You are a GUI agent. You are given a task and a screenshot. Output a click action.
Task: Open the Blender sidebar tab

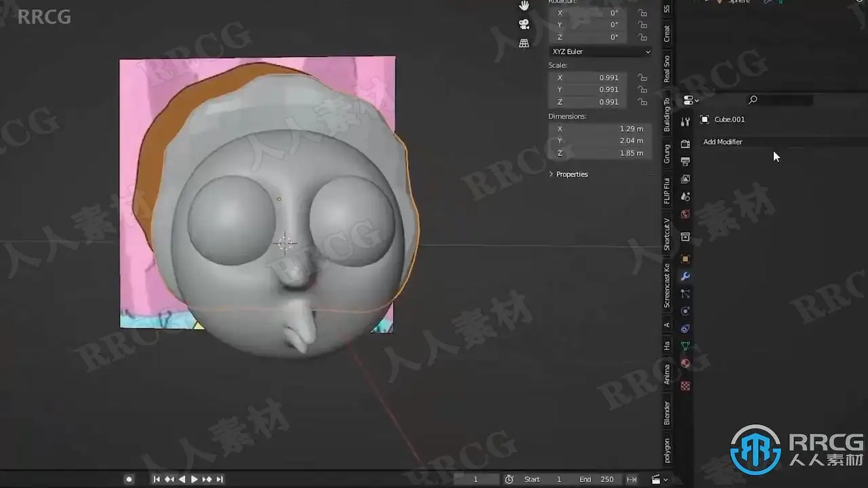(667, 413)
